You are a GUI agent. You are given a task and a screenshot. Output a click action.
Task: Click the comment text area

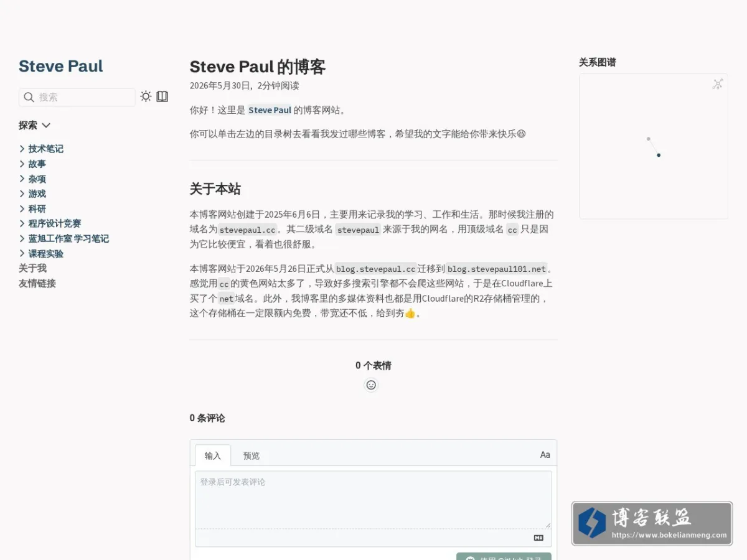click(x=374, y=500)
